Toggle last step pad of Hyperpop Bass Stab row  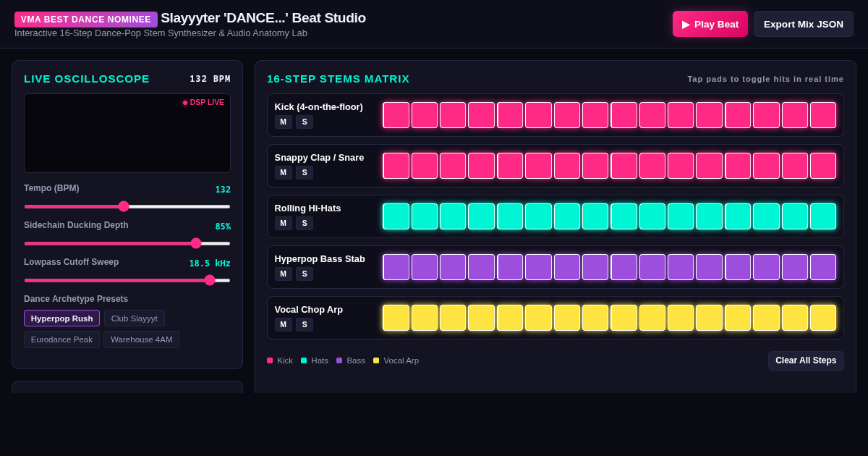(x=823, y=267)
